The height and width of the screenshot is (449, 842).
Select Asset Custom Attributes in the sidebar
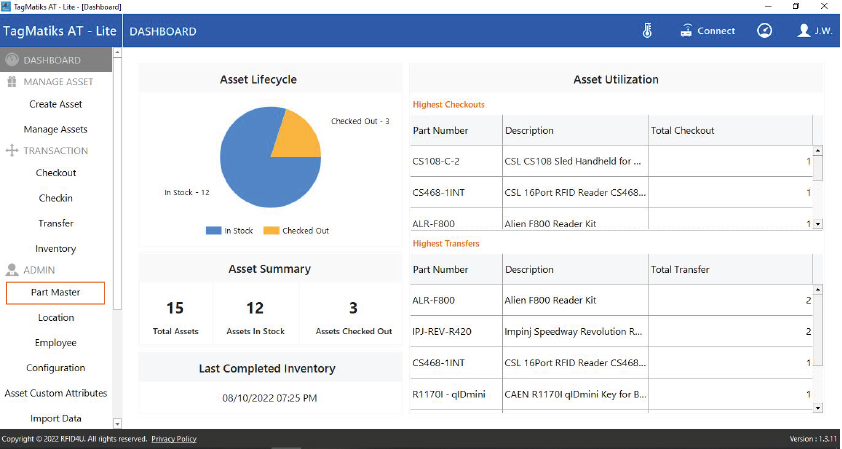(x=56, y=393)
